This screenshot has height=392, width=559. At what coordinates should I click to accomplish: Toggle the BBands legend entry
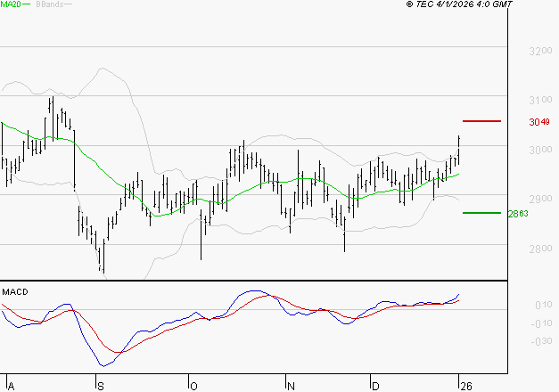[48, 4]
